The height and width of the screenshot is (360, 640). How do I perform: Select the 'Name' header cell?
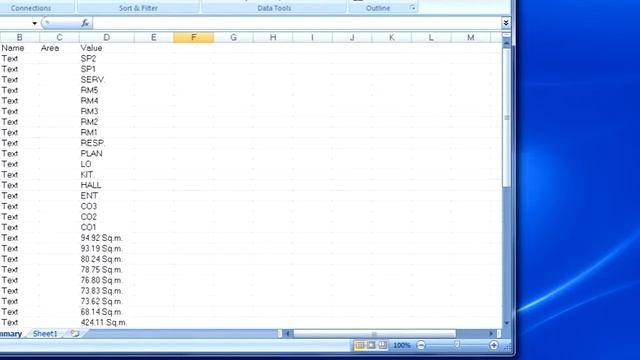(20, 48)
